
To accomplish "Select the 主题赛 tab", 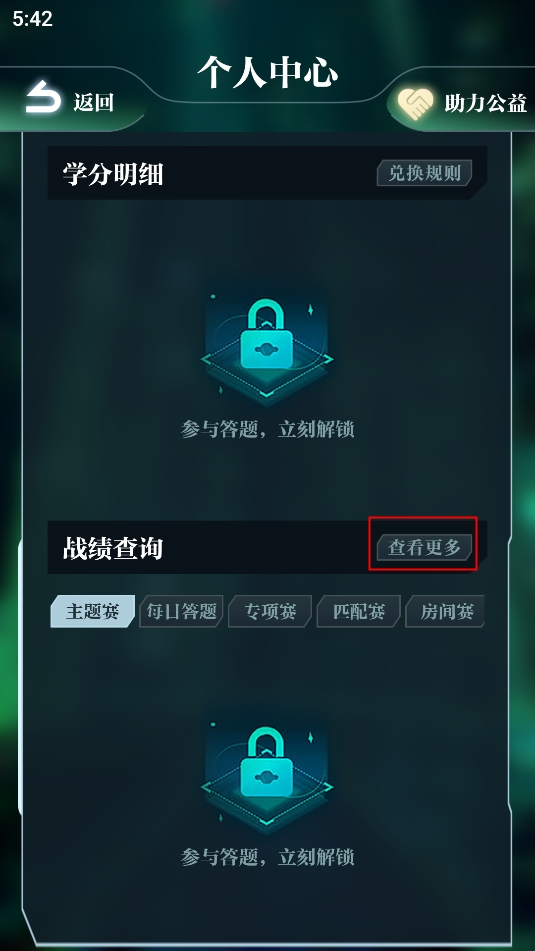I will pyautogui.click(x=92, y=611).
